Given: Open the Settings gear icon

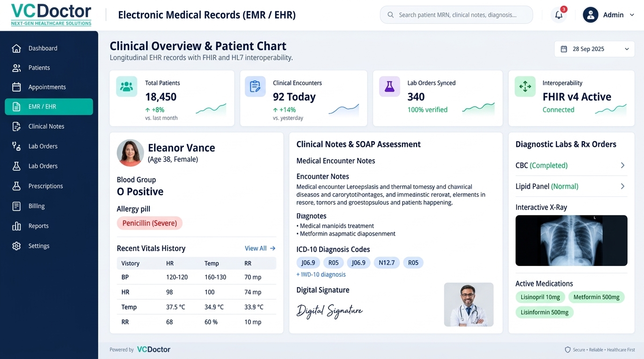Looking at the screenshot, I should coord(16,246).
